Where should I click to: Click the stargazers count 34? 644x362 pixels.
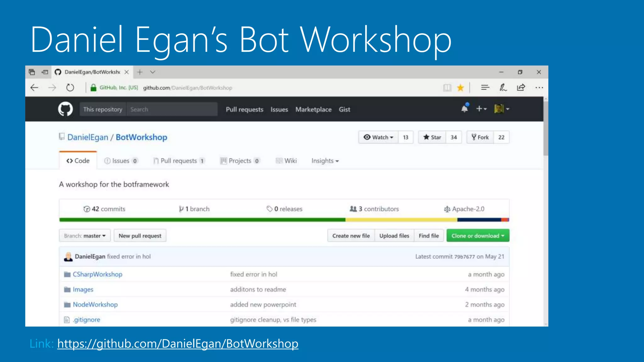pos(454,137)
